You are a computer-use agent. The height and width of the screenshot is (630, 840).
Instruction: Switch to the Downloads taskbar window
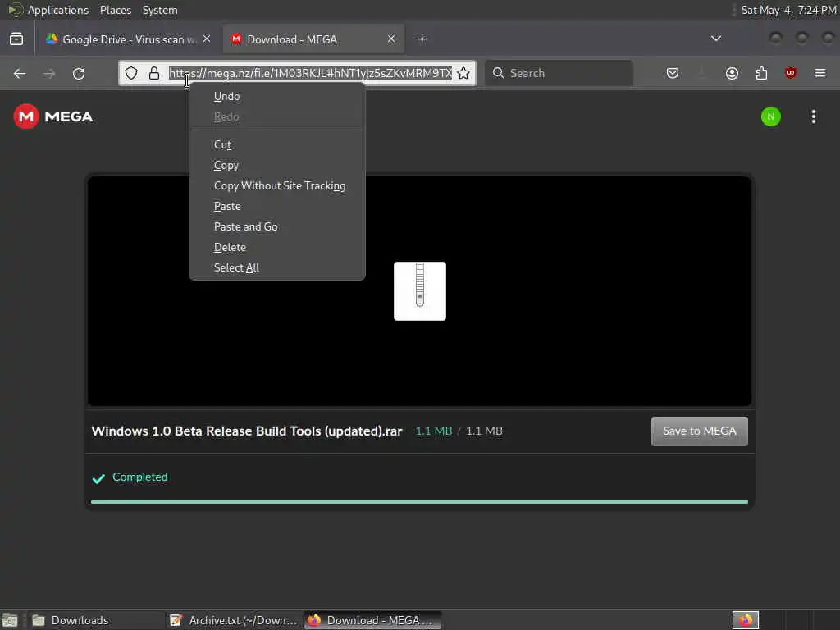pos(95,620)
